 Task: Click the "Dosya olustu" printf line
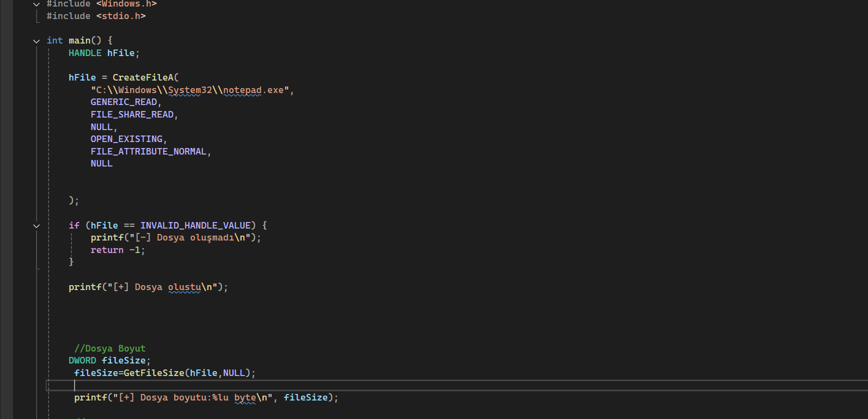[x=148, y=287]
